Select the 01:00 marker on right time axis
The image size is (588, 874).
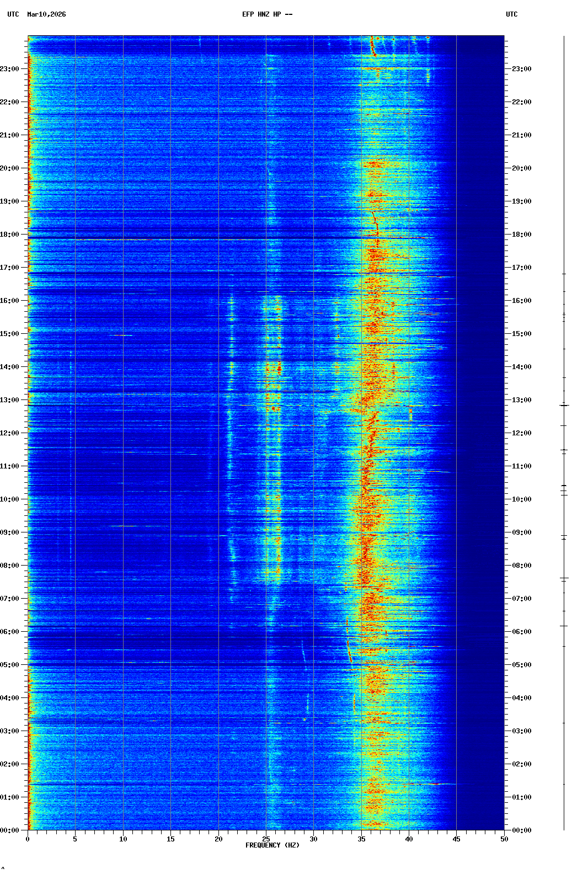coord(521,797)
